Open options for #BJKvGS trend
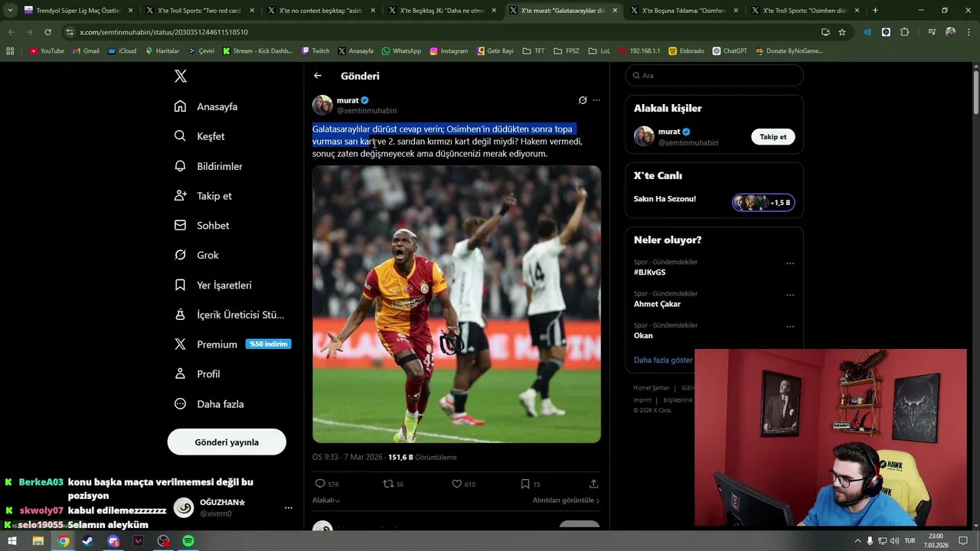The width and height of the screenshot is (980, 551). pos(790,263)
